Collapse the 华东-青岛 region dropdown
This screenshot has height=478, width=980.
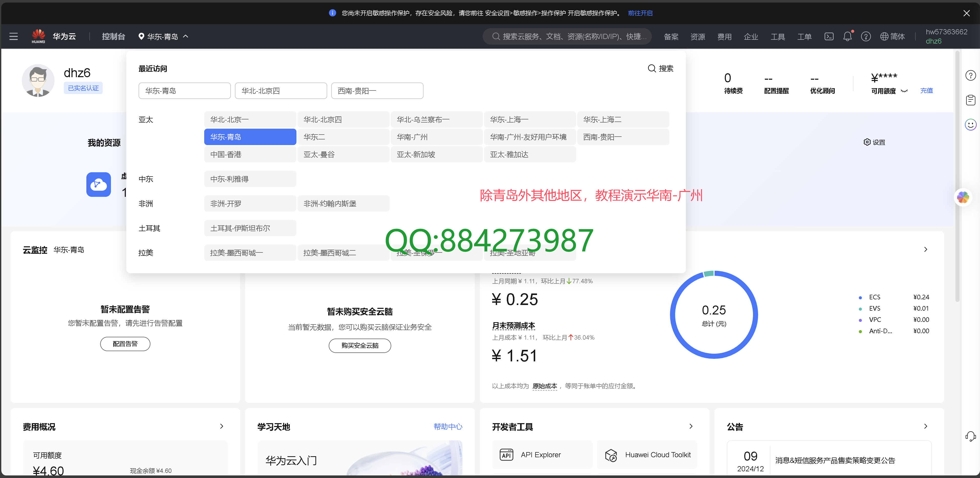[x=163, y=37]
